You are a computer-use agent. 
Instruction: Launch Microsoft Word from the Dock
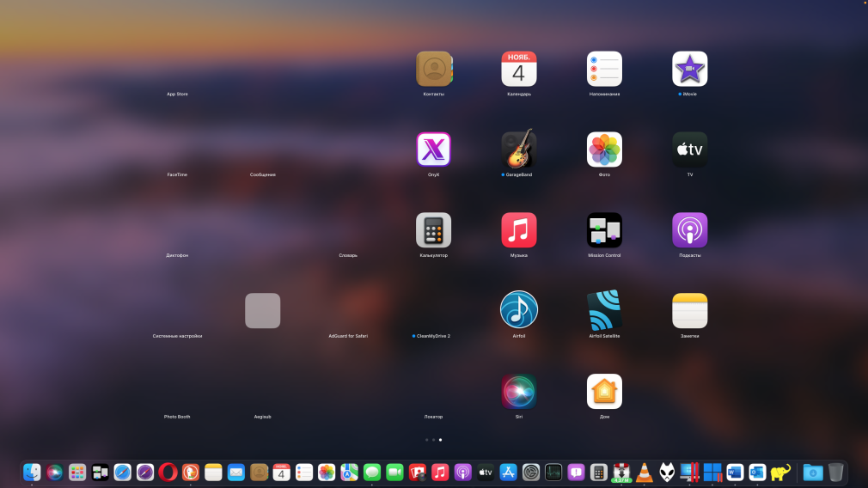coord(735,472)
